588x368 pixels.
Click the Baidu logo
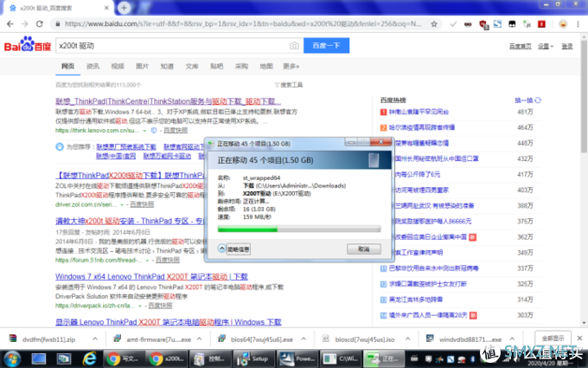28,45
